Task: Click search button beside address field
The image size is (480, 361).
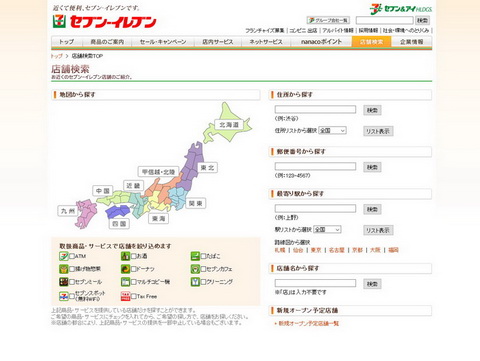Action: click(x=372, y=110)
